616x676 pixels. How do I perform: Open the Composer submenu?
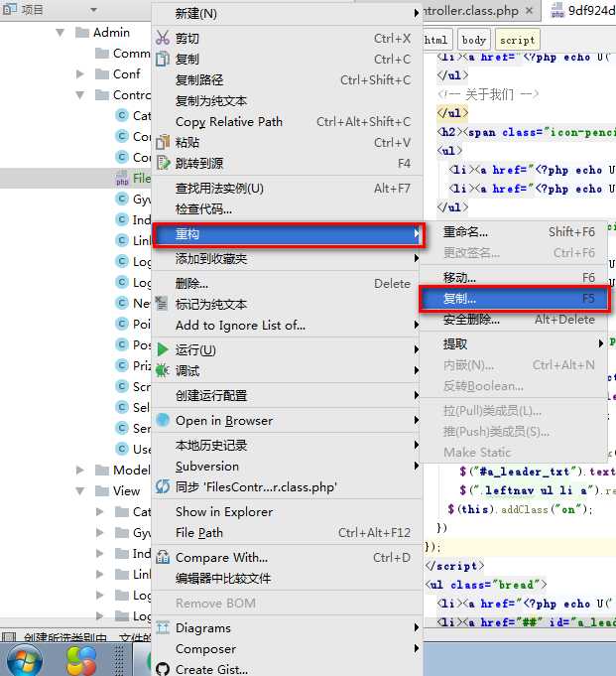288,648
